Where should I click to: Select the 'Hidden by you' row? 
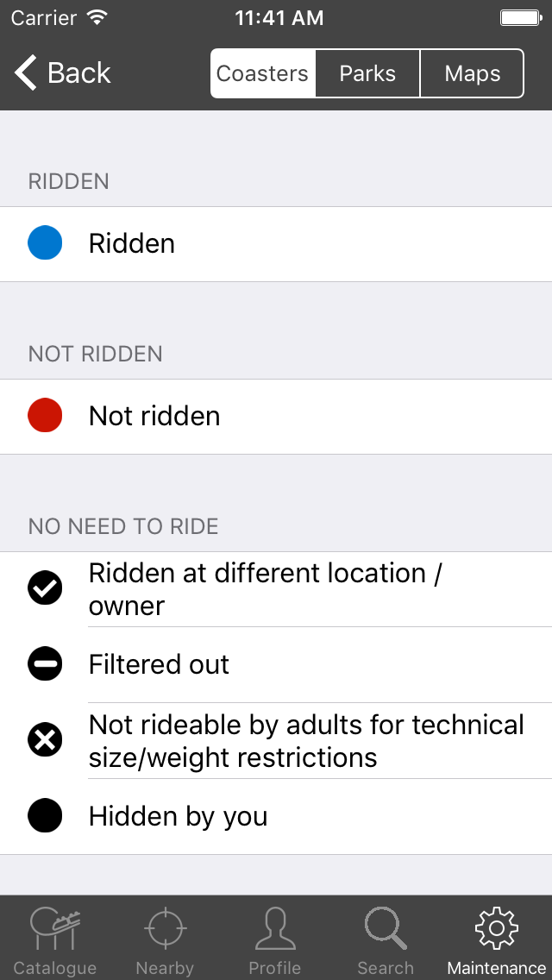coord(276,815)
